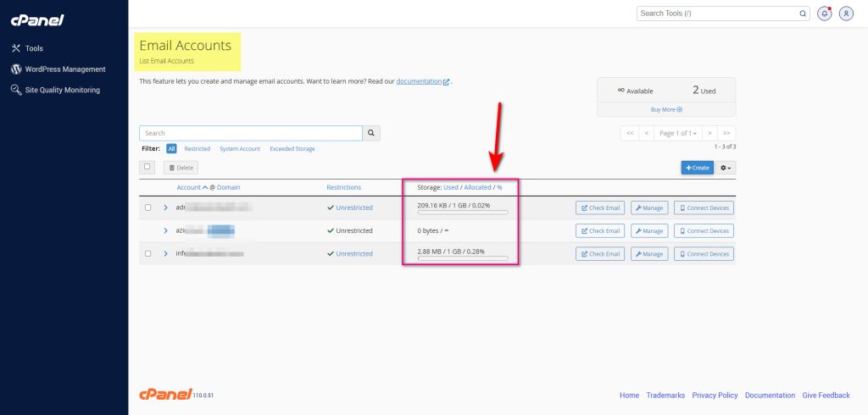Image resolution: width=868 pixels, height=415 pixels.
Task: Expand the info account row
Action: 165,253
